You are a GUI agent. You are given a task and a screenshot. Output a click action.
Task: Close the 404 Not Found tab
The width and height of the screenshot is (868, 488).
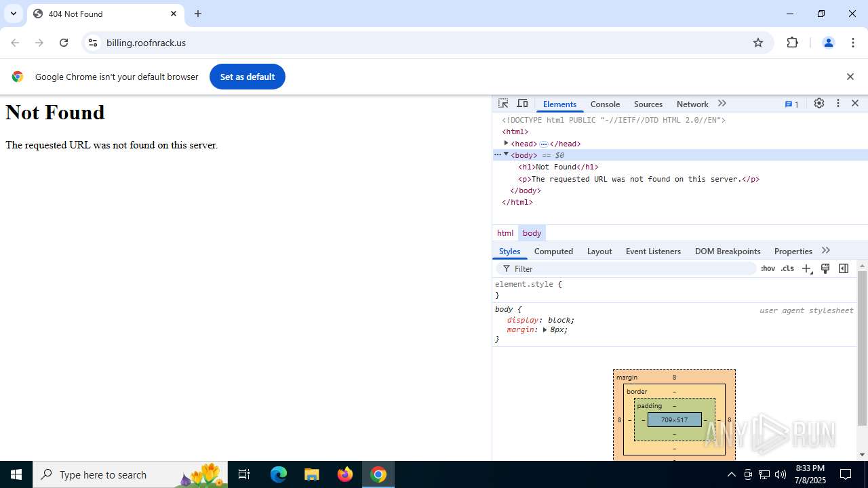tap(174, 14)
